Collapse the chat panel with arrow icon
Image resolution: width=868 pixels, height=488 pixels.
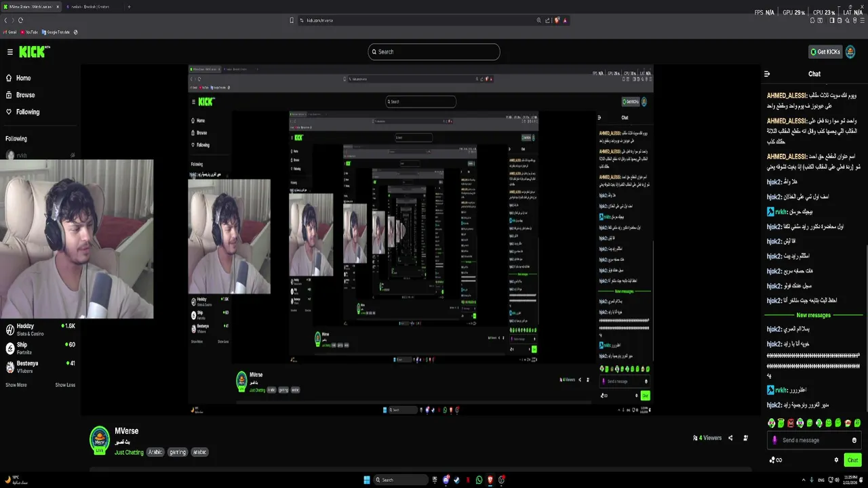click(767, 74)
